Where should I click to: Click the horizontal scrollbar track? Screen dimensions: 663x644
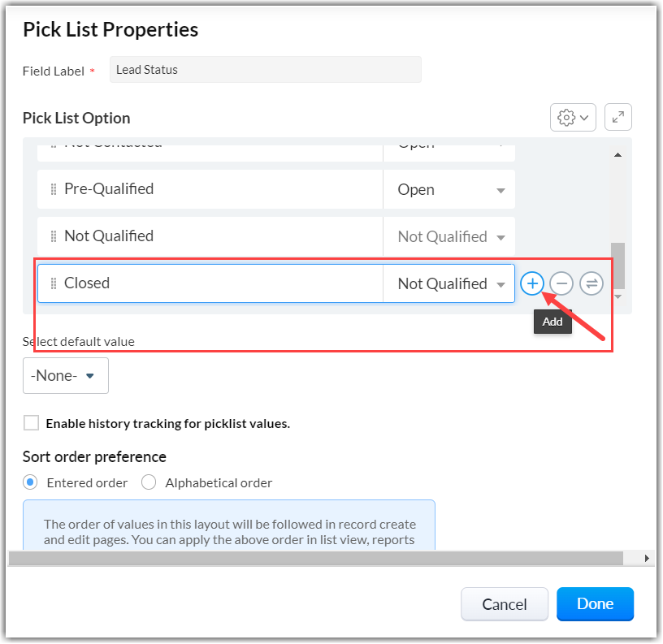pos(325,558)
